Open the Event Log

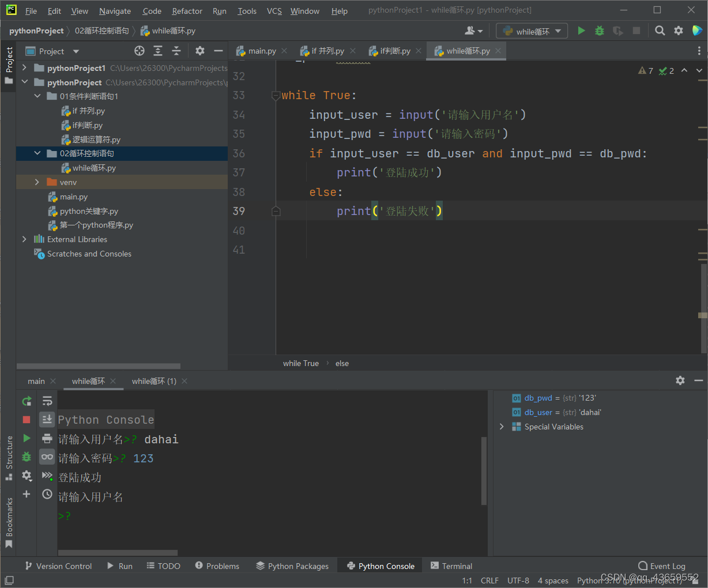click(x=661, y=566)
